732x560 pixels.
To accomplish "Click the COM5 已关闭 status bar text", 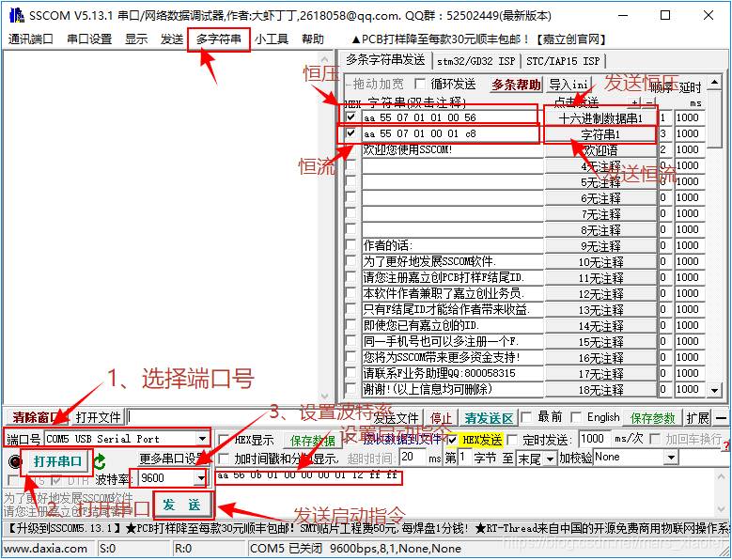I will [287, 549].
